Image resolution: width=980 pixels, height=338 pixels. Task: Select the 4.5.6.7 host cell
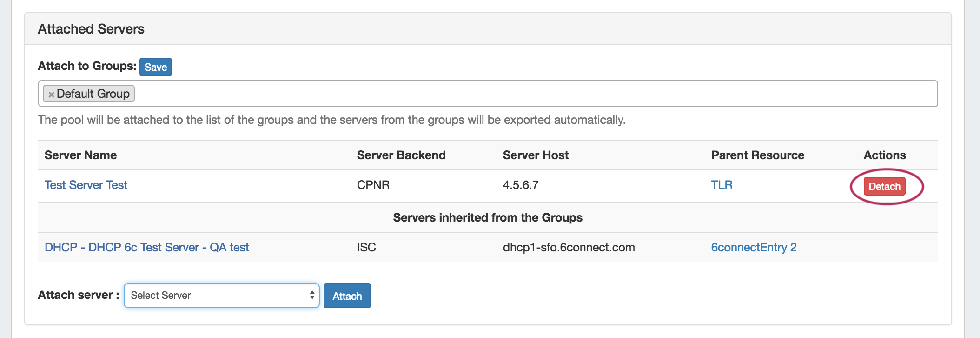[x=520, y=185]
